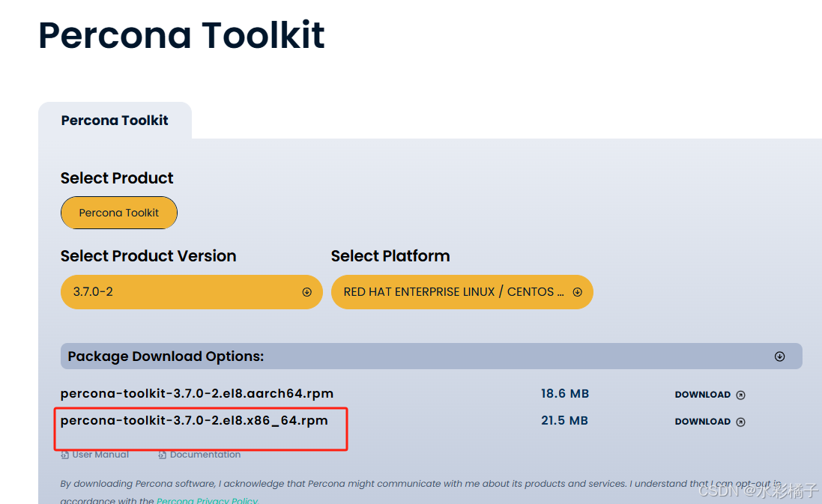Click the 18.6 MB file size
This screenshot has height=504, width=822.
[x=565, y=393]
